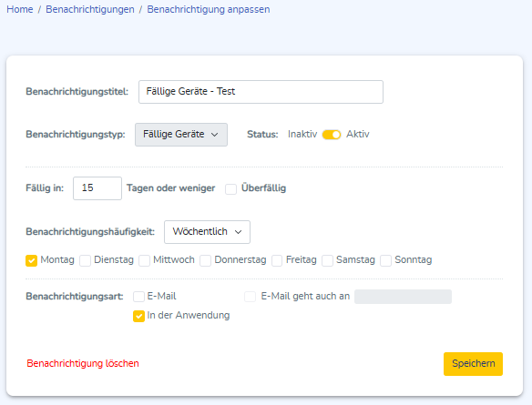Toggle the Inaktiv/Aktiv status switch
Image resolution: width=532 pixels, height=405 pixels.
(332, 135)
